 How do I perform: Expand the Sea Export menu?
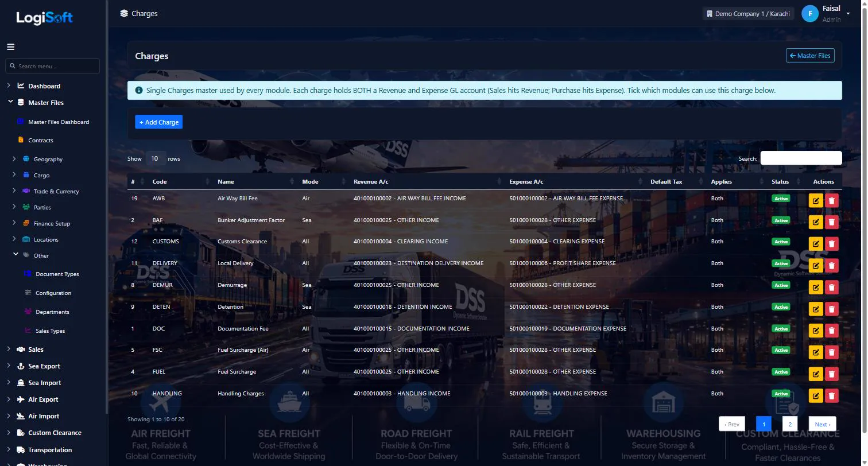coord(44,366)
